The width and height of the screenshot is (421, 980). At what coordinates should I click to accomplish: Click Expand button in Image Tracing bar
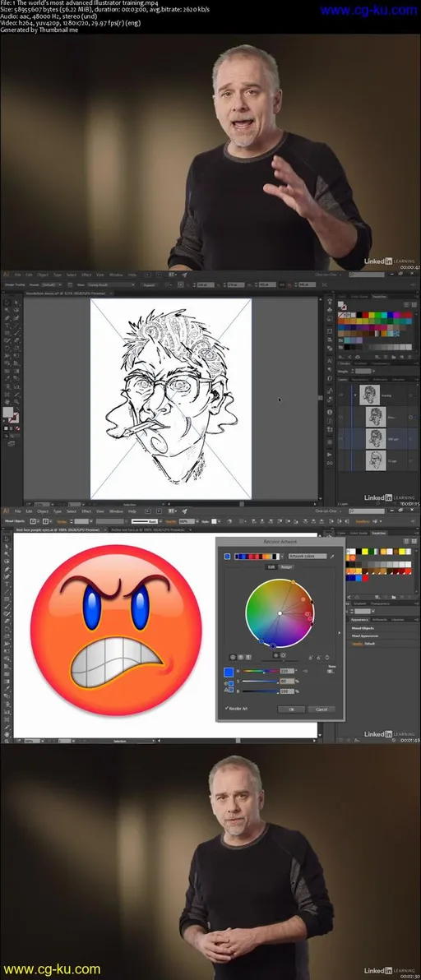click(150, 285)
